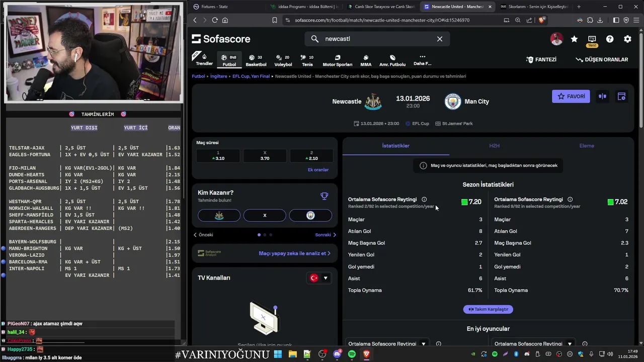Screen dimensions: 644x362
Task: Go to Sonraki prediction card
Action: [x=326, y=235]
